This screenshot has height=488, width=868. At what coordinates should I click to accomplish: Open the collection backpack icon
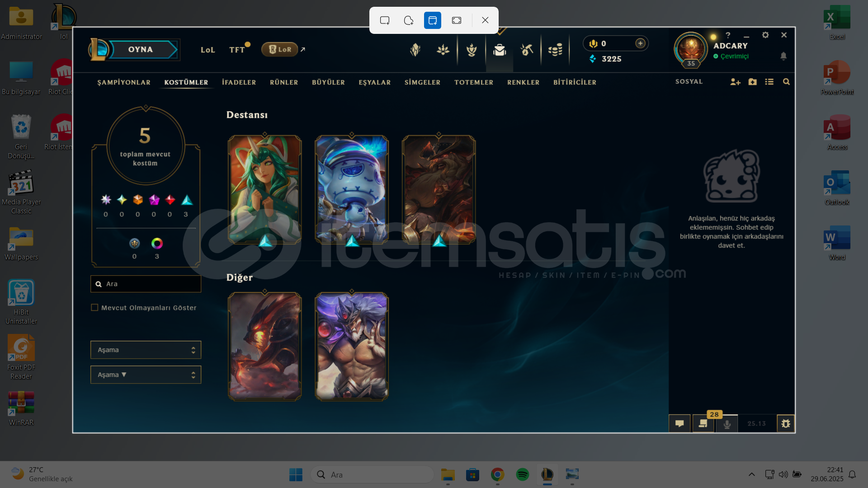pyautogui.click(x=500, y=50)
